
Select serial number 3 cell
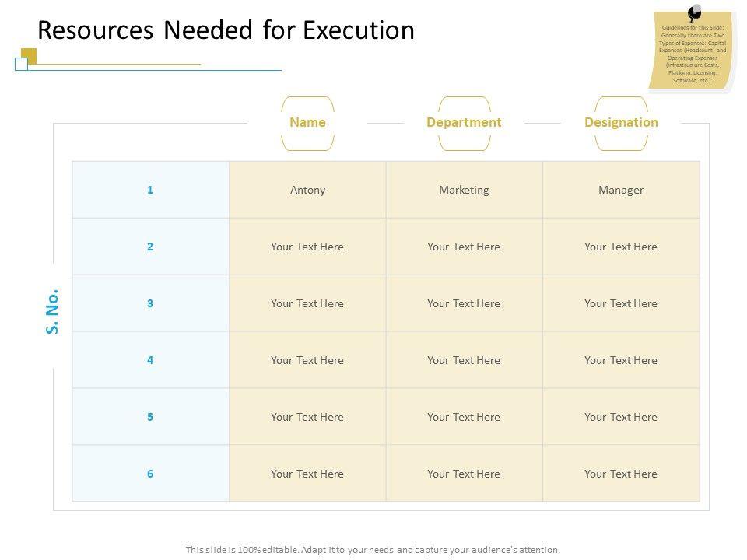coord(150,303)
